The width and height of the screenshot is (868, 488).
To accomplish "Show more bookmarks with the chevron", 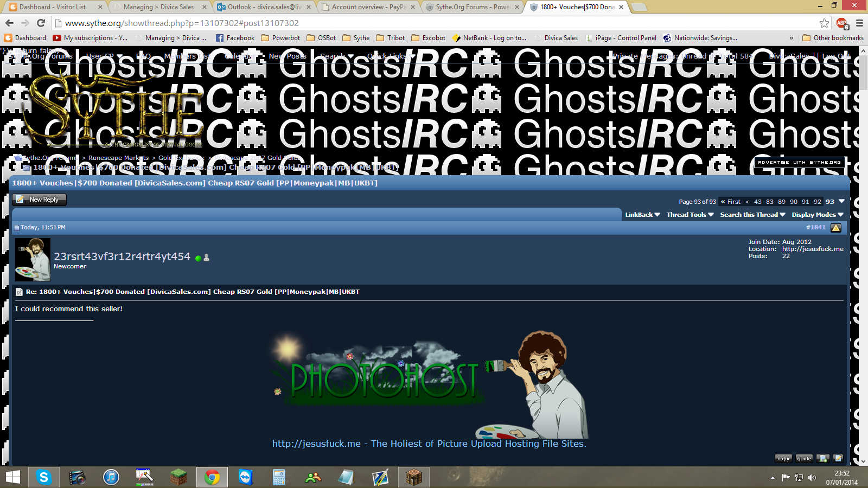I will [x=791, y=38].
